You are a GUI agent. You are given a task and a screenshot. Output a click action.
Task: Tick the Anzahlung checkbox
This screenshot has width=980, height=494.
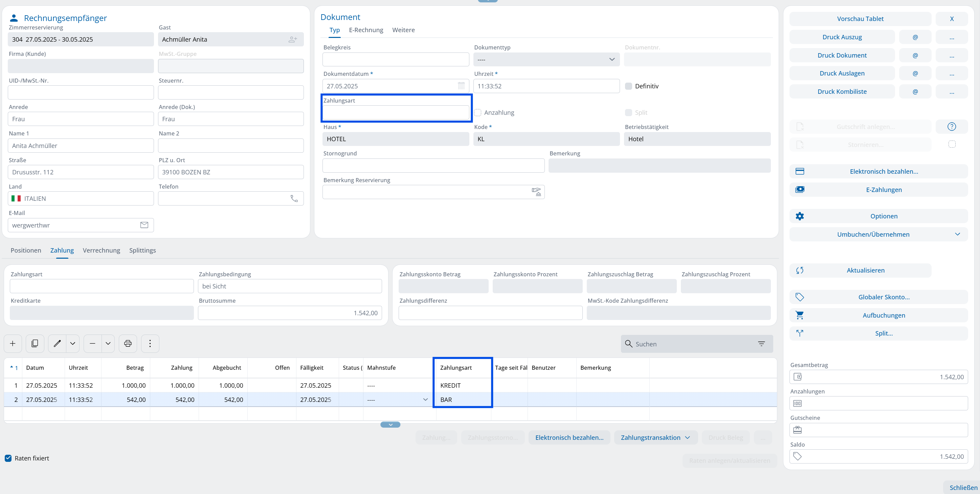coord(478,113)
